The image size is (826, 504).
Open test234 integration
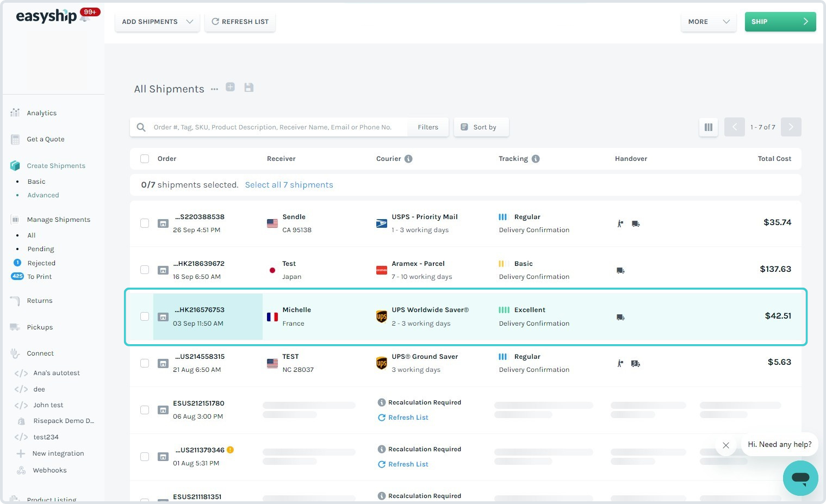point(46,437)
